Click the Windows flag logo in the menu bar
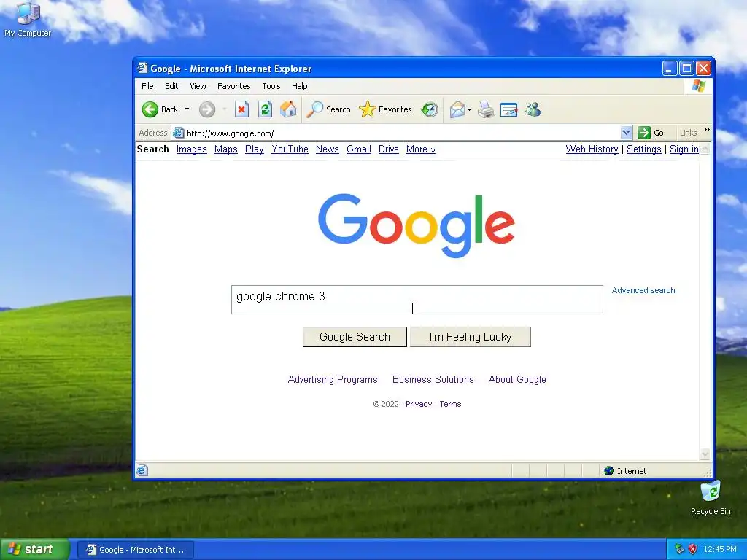Viewport: 747px width, 560px height. 698,86
